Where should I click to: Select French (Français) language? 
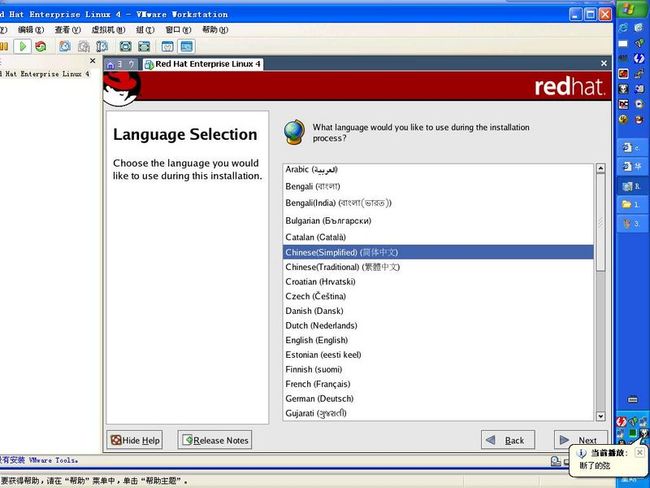click(439, 384)
